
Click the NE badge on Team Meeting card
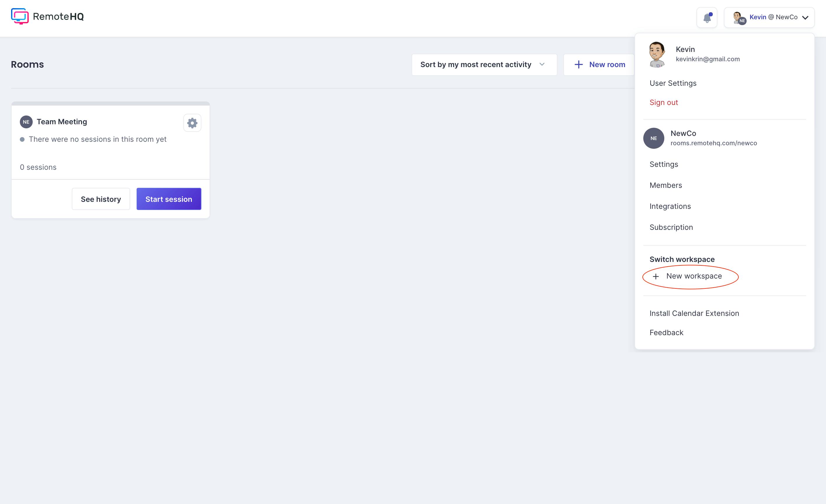(26, 122)
